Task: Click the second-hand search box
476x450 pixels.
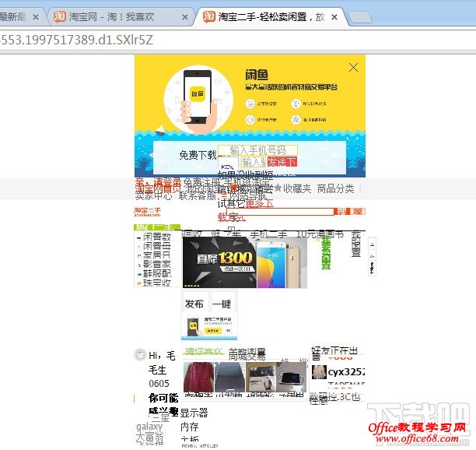Action: 280,212
